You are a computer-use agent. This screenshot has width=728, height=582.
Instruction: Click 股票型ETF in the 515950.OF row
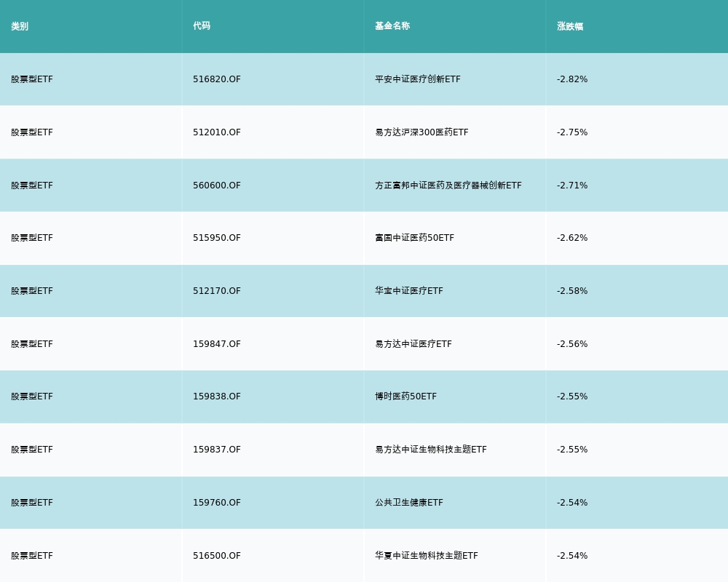(x=32, y=238)
